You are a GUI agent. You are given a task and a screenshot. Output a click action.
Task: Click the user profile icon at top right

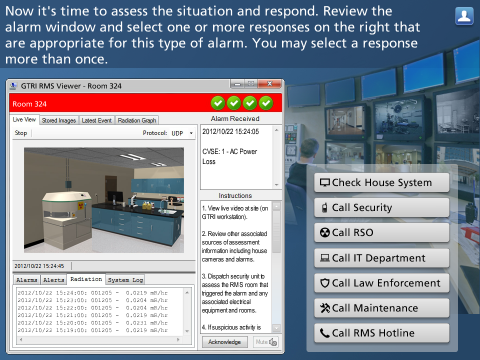point(464,16)
